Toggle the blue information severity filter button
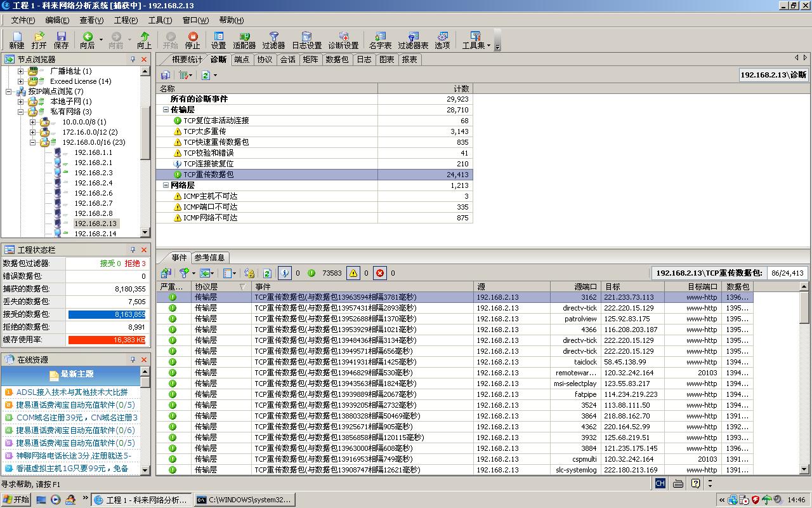Image resolution: width=812 pixels, height=508 pixels. pyautogui.click(x=285, y=273)
